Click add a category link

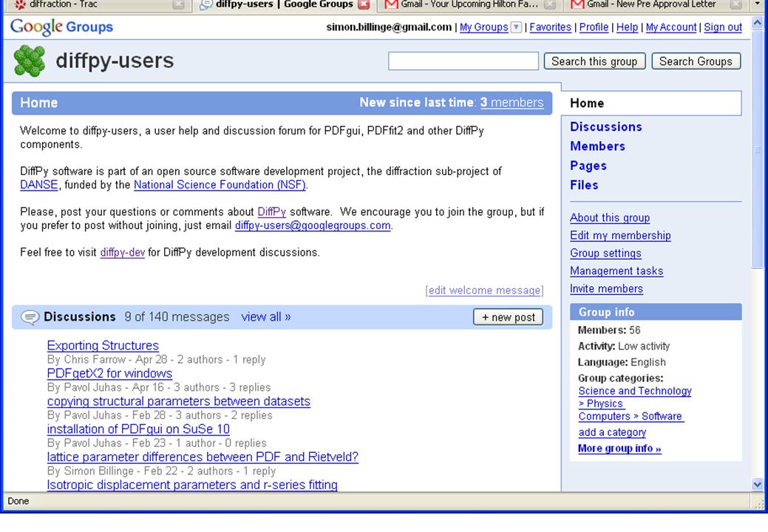pyautogui.click(x=612, y=433)
